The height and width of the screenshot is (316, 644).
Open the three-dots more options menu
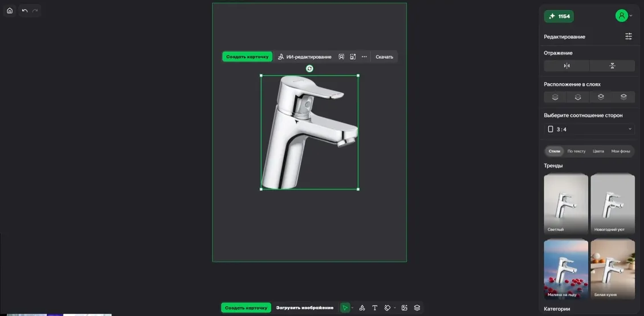[364, 57]
